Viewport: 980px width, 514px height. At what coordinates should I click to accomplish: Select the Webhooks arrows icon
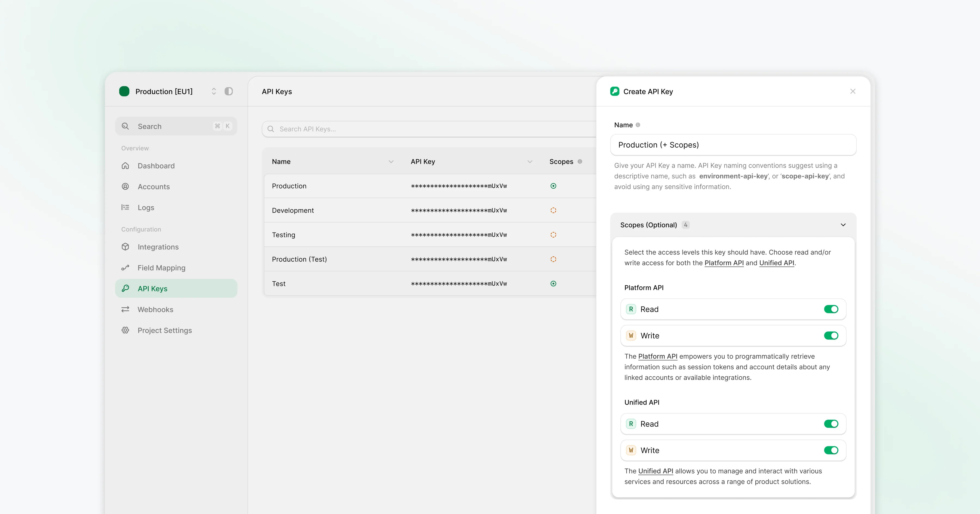125,309
